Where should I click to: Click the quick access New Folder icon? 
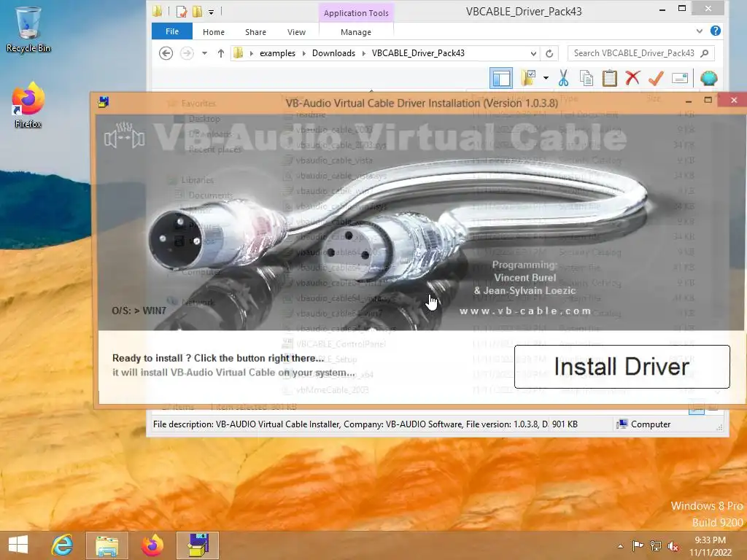[x=197, y=11]
